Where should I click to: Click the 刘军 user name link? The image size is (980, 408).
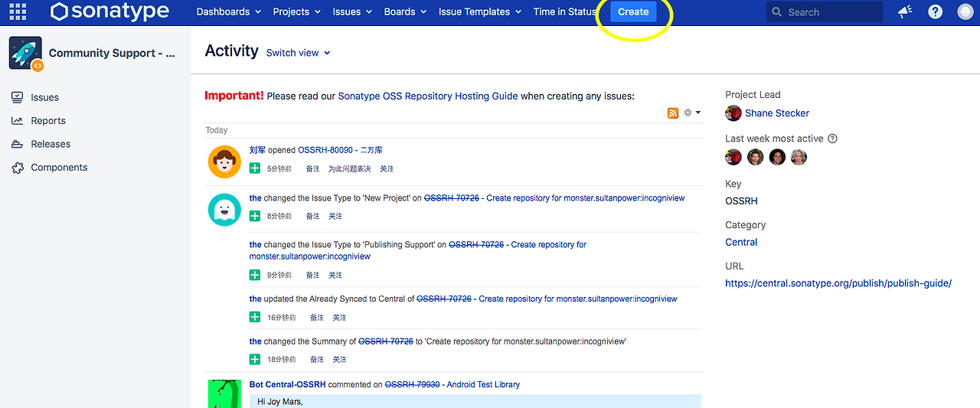click(257, 150)
